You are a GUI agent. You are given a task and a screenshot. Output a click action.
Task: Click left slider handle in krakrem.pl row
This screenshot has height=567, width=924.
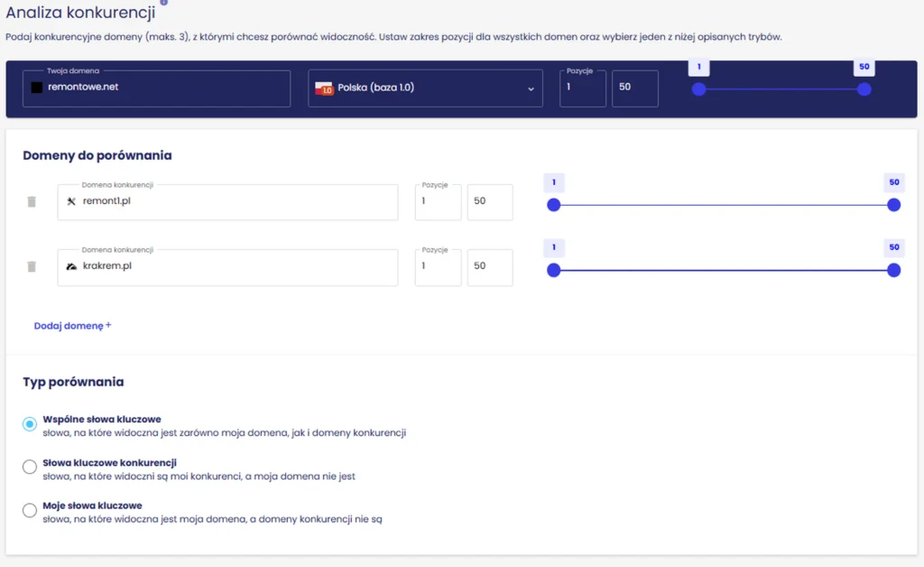pos(553,270)
